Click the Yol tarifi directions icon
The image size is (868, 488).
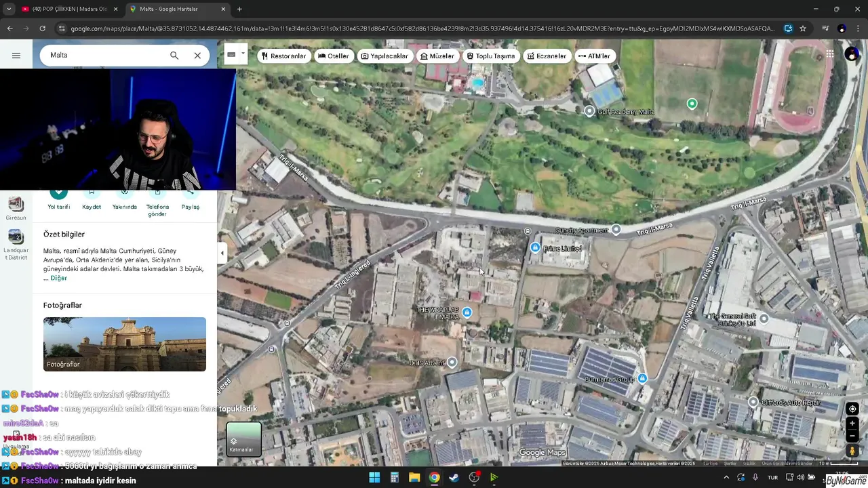click(58, 194)
